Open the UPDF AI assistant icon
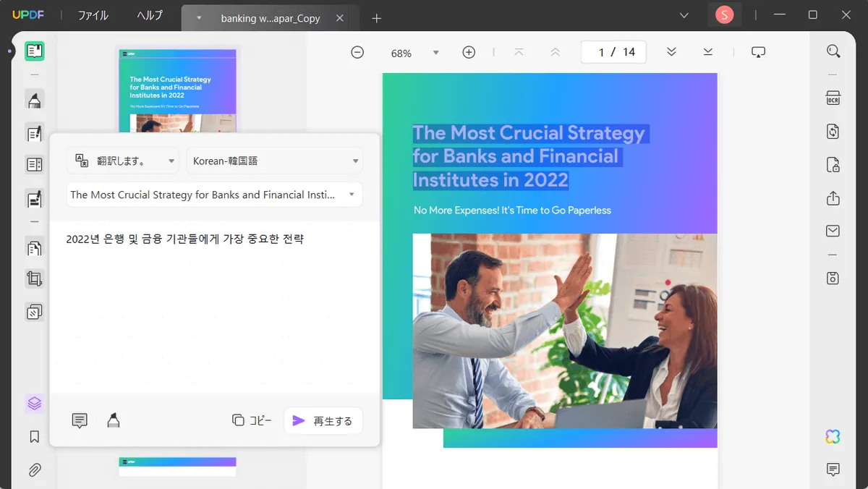 click(833, 436)
